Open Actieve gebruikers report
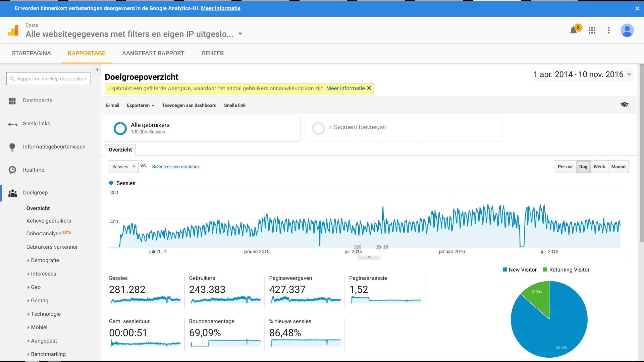 49,221
